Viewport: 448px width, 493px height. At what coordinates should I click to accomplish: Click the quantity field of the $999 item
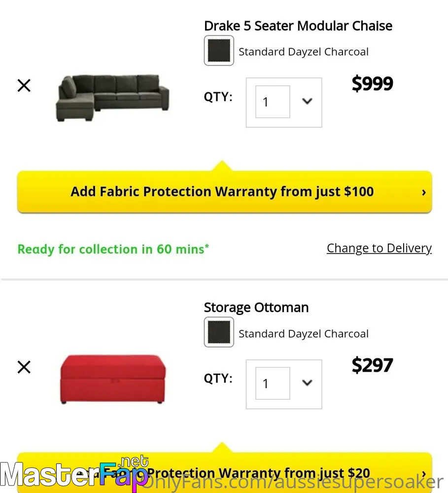[x=273, y=102]
